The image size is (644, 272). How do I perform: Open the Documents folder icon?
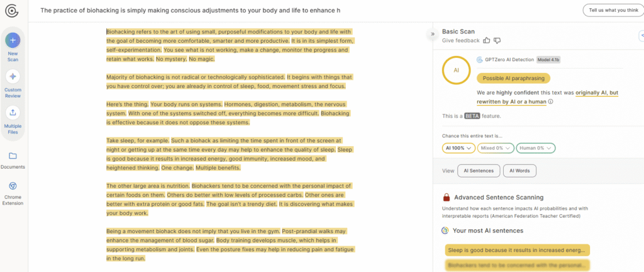click(x=13, y=156)
